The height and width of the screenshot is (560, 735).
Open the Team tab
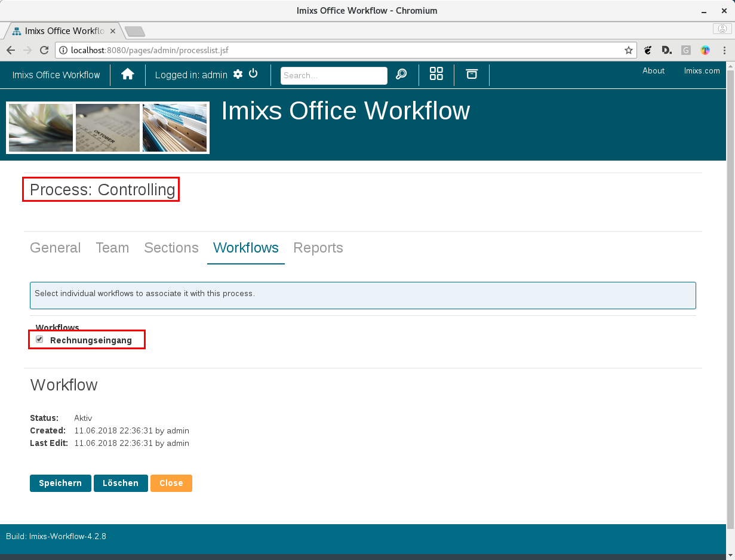pyautogui.click(x=112, y=248)
